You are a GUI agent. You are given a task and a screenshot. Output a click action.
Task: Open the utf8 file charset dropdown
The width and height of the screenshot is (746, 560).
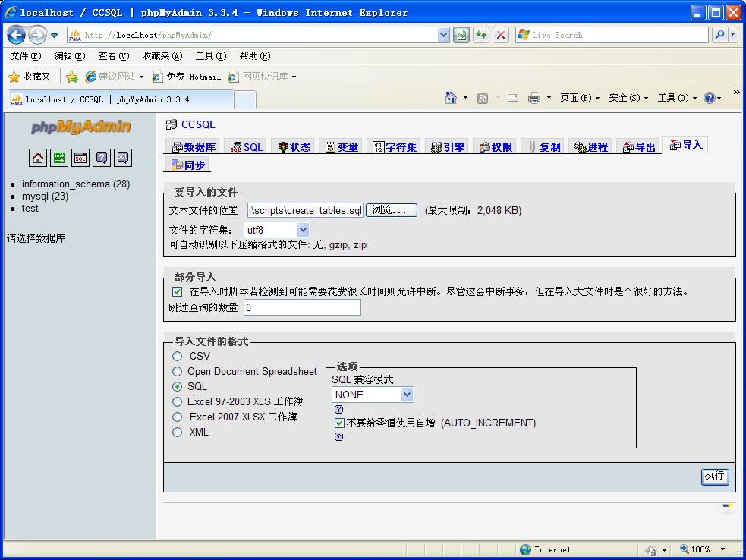click(276, 229)
